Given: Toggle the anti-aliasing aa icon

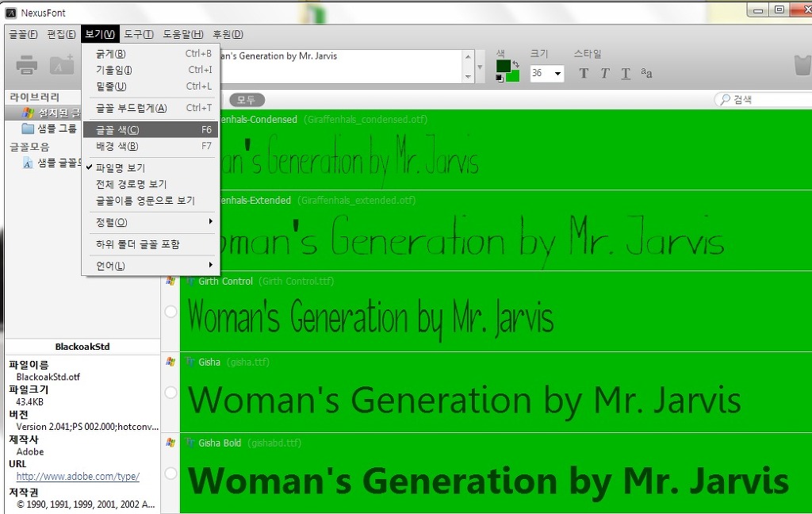Looking at the screenshot, I should pos(646,73).
